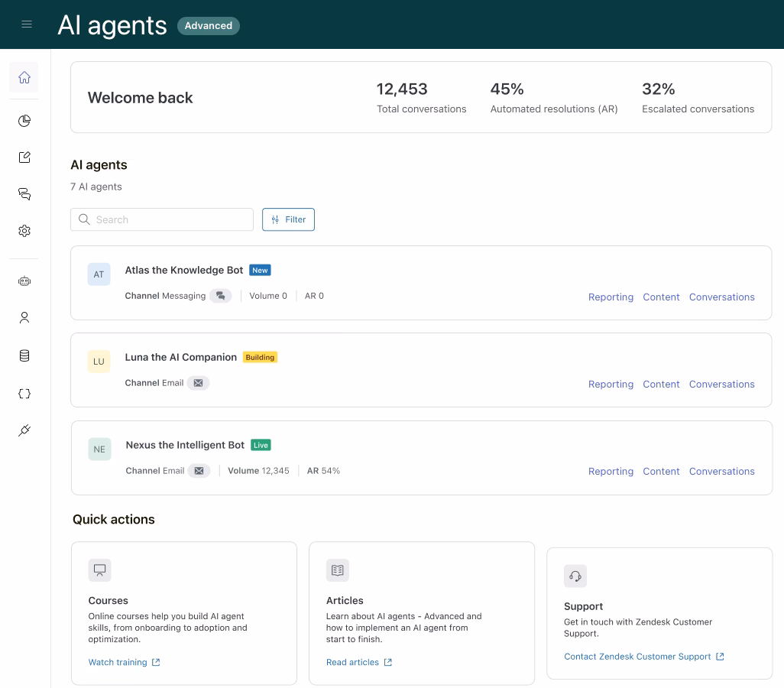This screenshot has width=784, height=688.
Task: Open the hamburger navigation menu
Action: 27,24
